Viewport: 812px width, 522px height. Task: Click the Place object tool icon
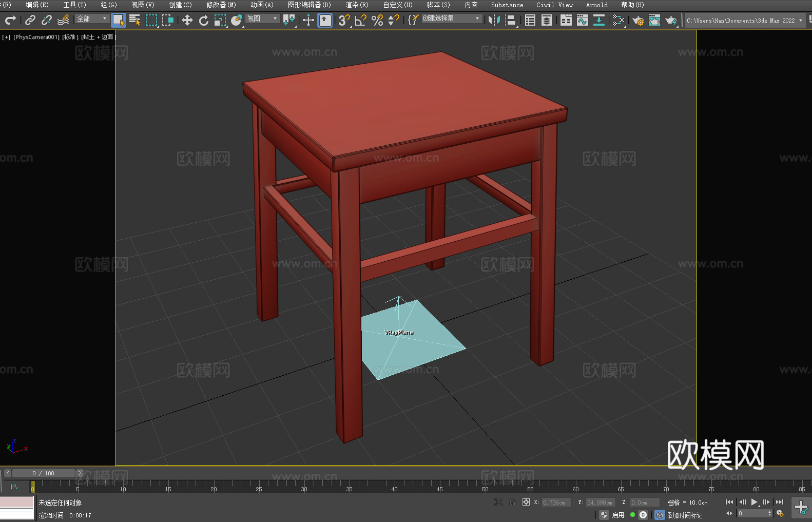pyautogui.click(x=237, y=20)
